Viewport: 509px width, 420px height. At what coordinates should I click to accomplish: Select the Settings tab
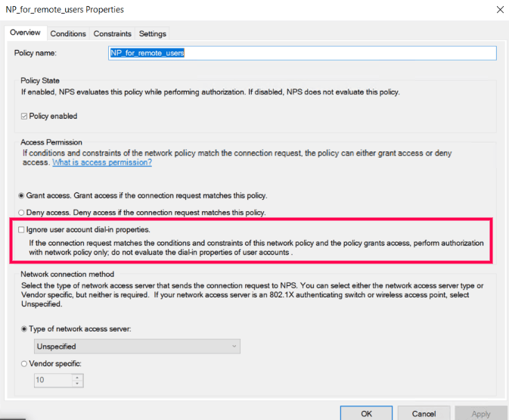152,34
